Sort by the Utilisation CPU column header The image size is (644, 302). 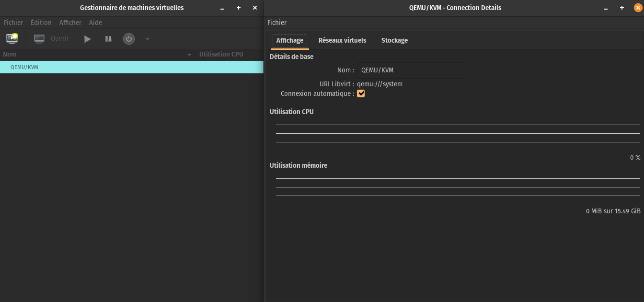click(x=230, y=55)
